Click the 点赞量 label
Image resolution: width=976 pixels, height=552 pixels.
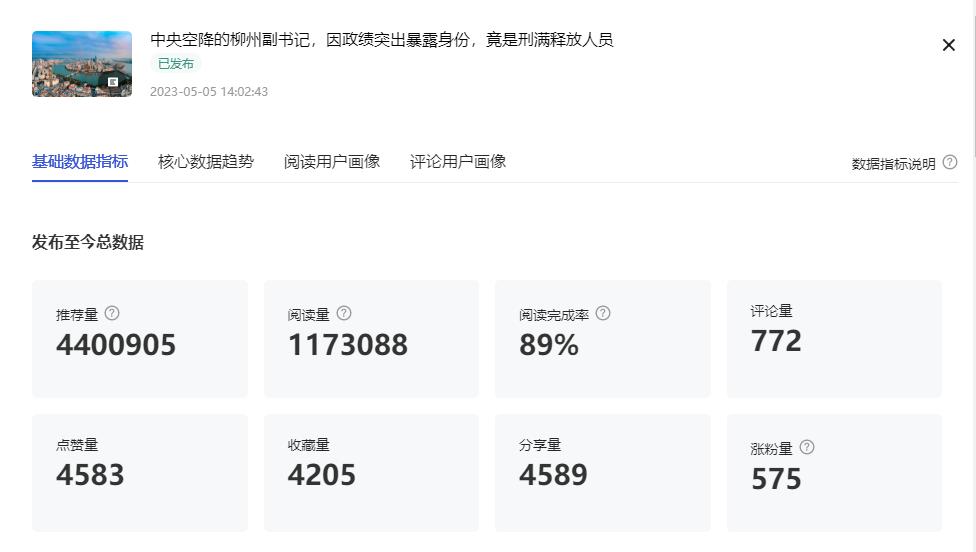(x=77, y=445)
